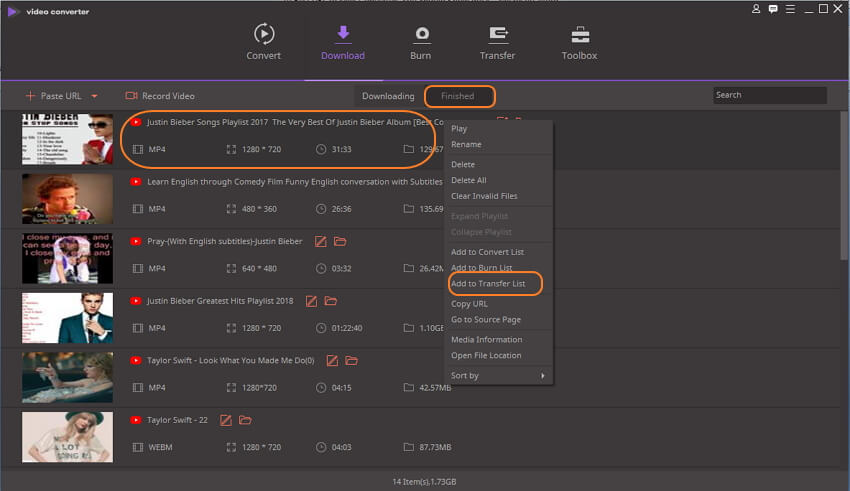Select the Taylor Swift - 22 thumbnail
Screen dimensions: 850x491
(67, 437)
